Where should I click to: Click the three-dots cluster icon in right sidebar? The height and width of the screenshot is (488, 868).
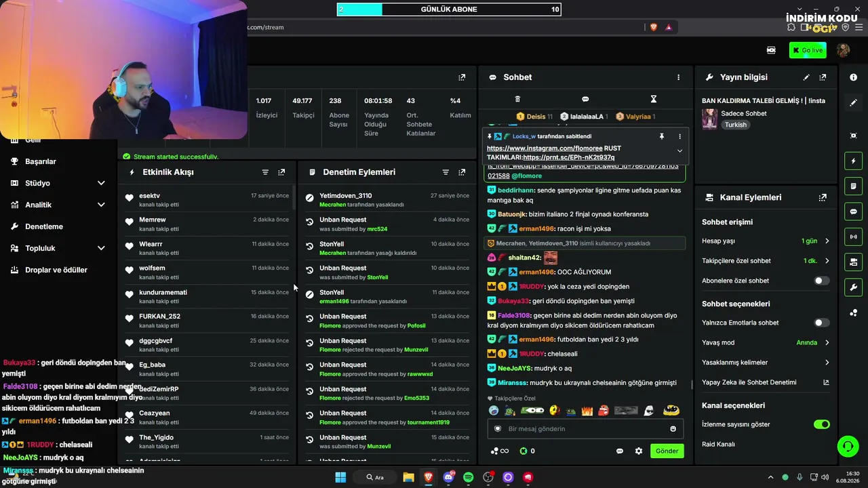coord(853,312)
